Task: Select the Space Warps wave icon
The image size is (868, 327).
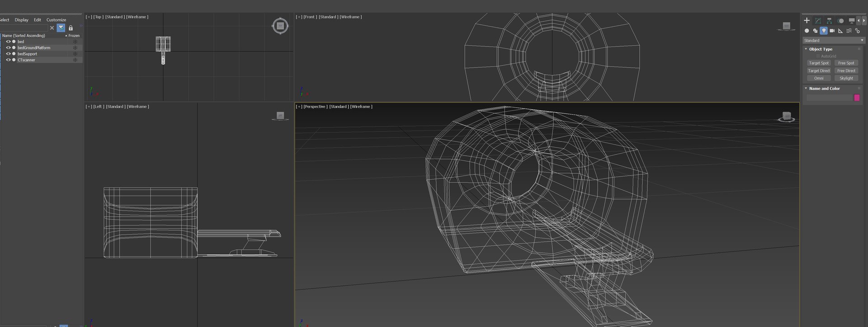Action: [849, 31]
